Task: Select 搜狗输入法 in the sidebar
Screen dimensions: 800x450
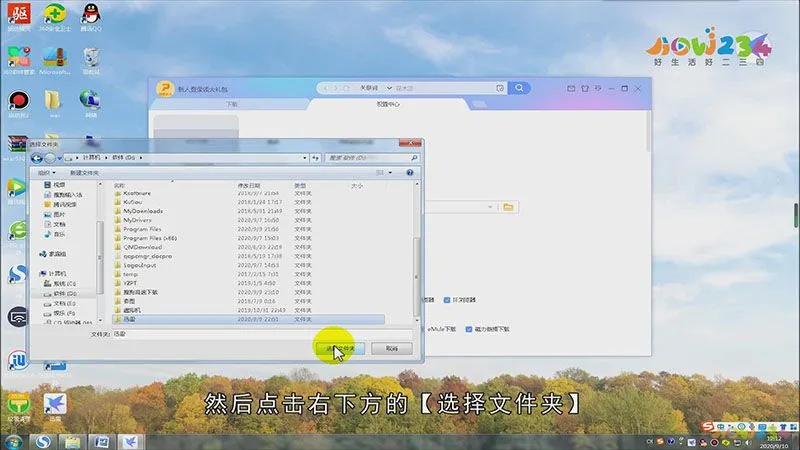Action: click(63, 195)
